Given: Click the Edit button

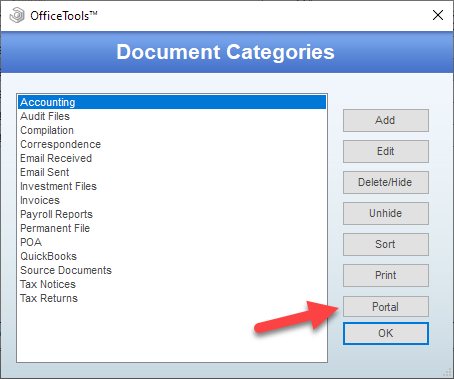Looking at the screenshot, I should tap(386, 151).
